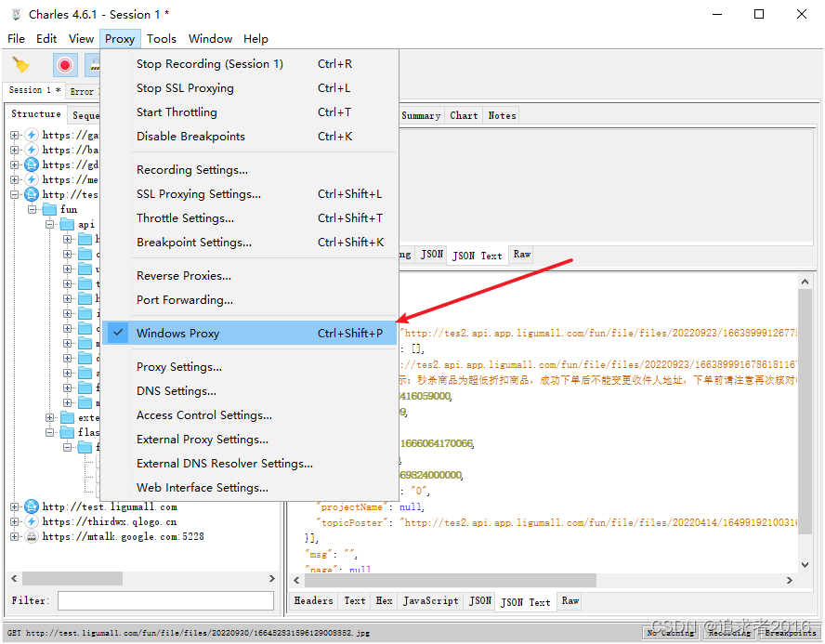Image resolution: width=825 pixels, height=644 pixels.
Task: Close the open Proxy menu
Action: coord(120,39)
